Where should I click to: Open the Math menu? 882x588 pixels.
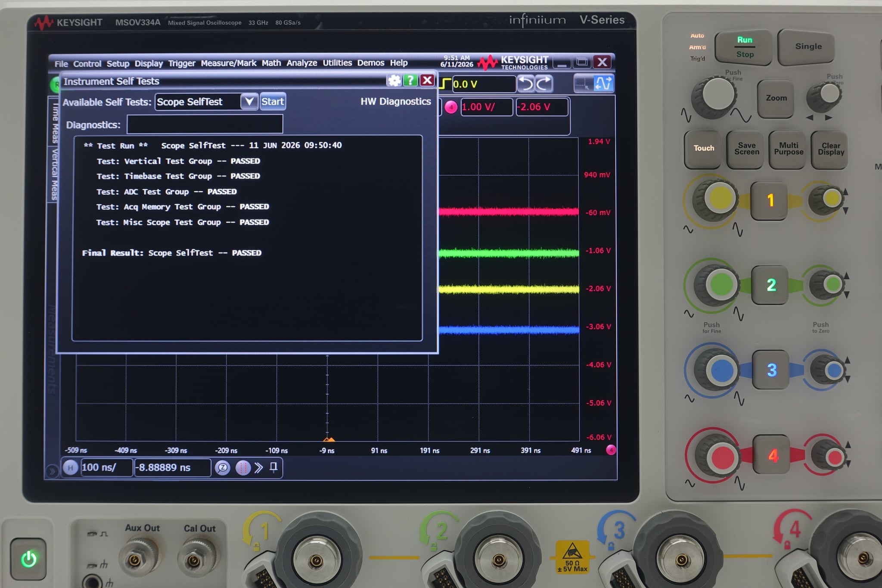click(x=271, y=63)
